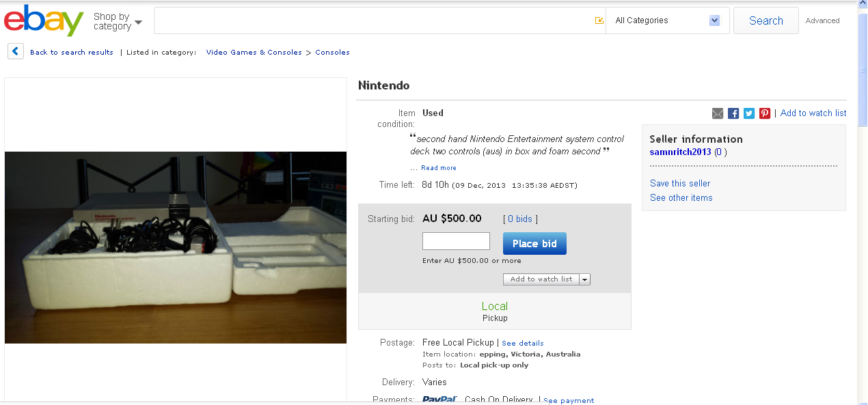This screenshot has height=405, width=868.
Task: Open seller sammritch2013 profile
Action: click(680, 152)
